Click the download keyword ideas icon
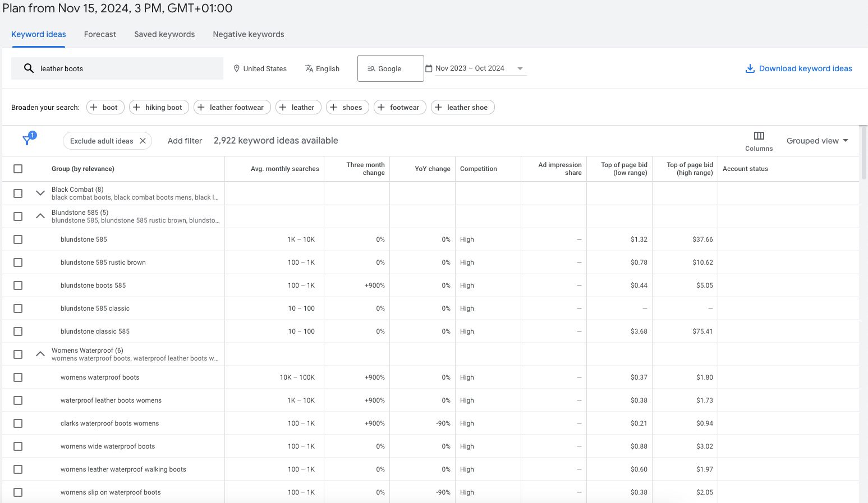The width and height of the screenshot is (868, 503). (x=750, y=68)
